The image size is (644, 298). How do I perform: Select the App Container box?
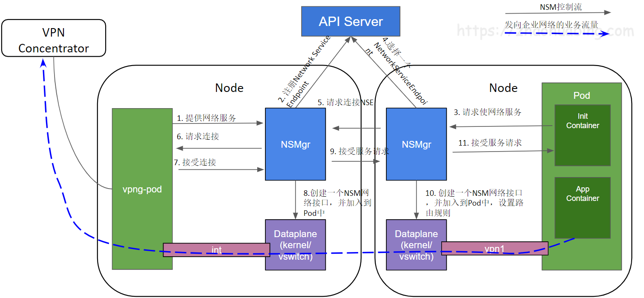(582, 207)
